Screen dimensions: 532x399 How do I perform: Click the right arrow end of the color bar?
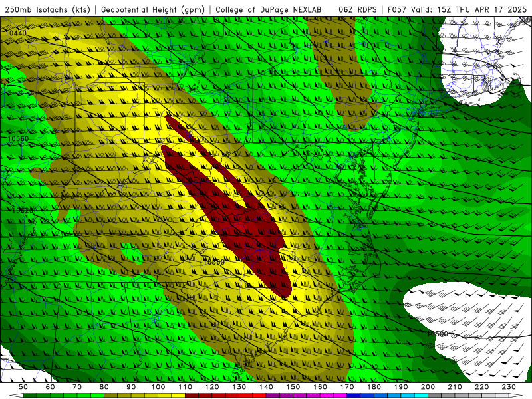tap(516, 396)
